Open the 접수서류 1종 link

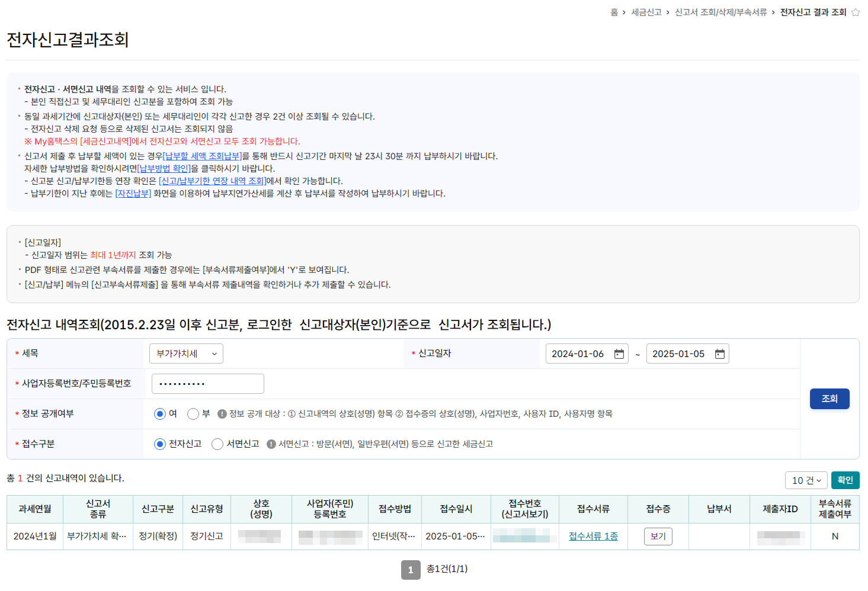point(593,537)
